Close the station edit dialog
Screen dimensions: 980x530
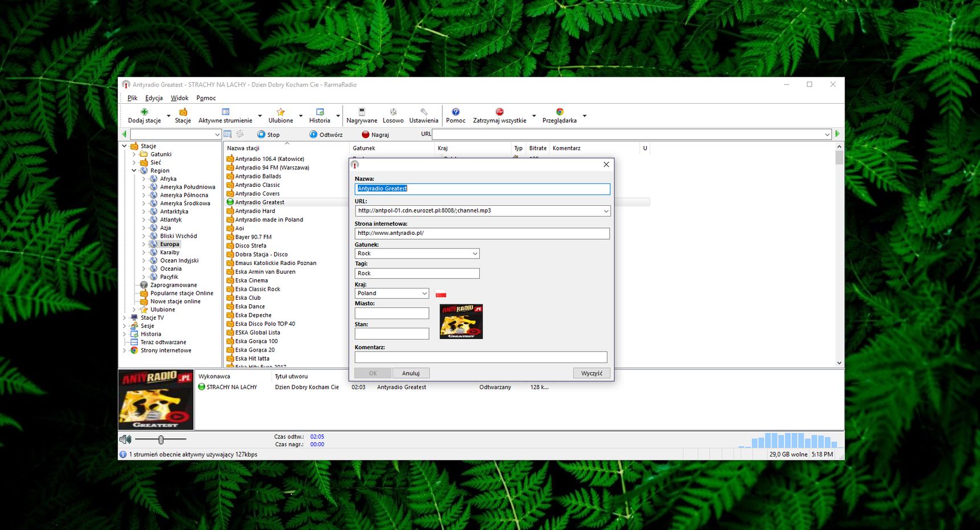(606, 165)
